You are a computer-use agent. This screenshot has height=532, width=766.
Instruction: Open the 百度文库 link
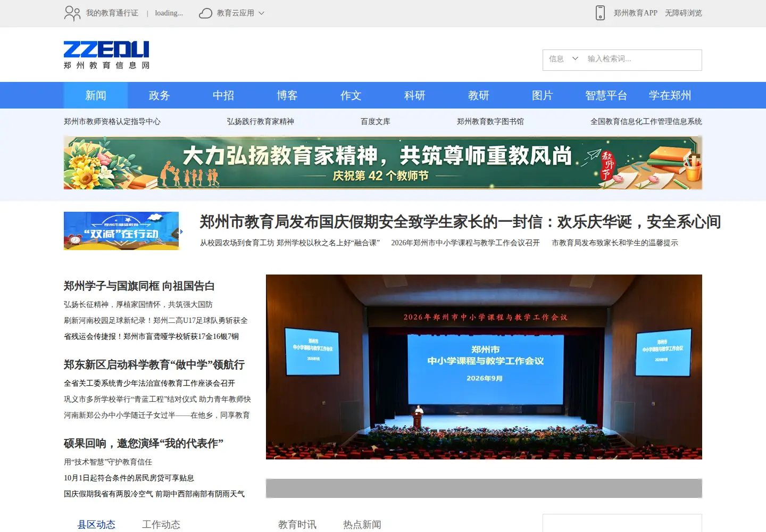(x=376, y=122)
